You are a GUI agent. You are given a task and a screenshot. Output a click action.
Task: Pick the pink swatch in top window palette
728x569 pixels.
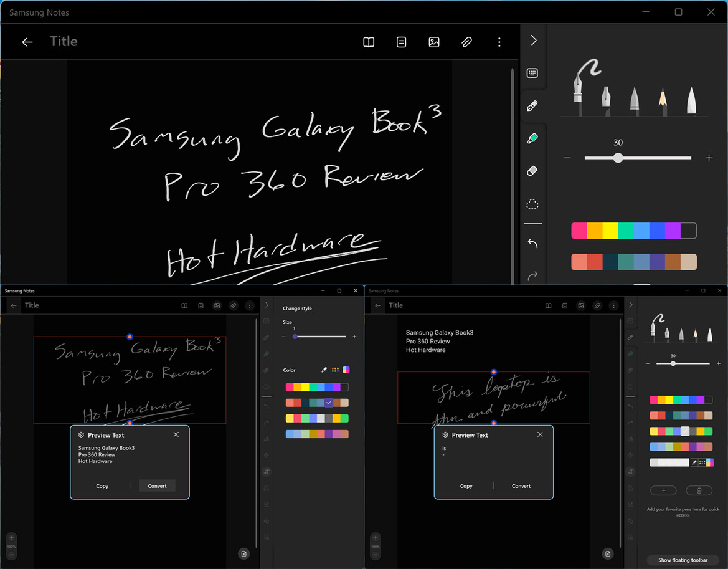579,231
